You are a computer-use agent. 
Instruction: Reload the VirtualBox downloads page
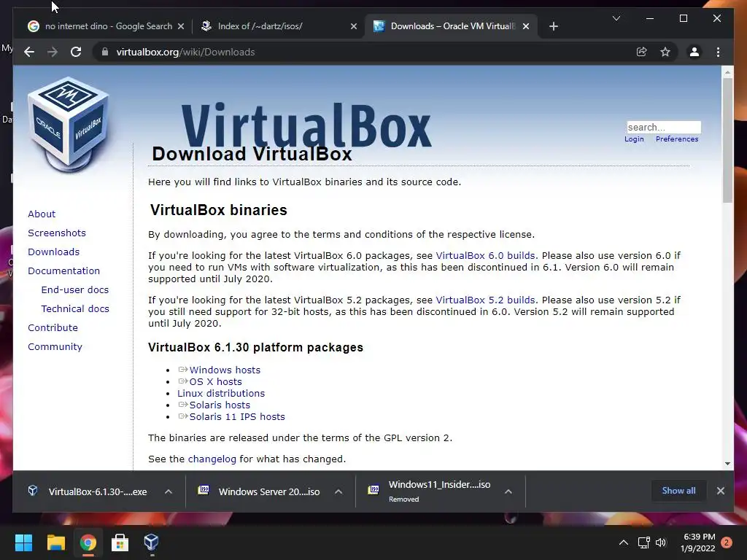coord(76,52)
